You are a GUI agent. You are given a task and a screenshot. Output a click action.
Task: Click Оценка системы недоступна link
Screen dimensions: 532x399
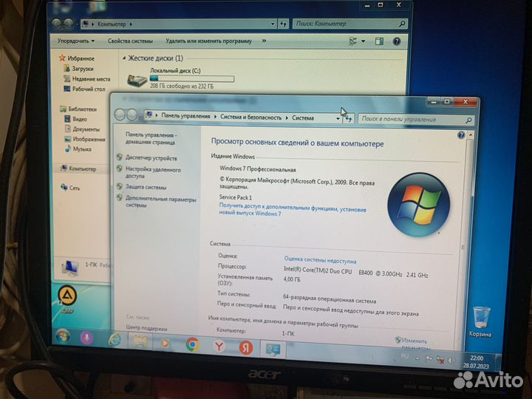point(320,260)
